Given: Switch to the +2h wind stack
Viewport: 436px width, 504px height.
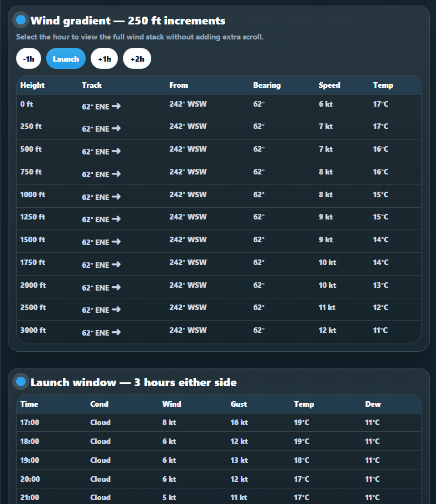Looking at the screenshot, I should (137, 58).
